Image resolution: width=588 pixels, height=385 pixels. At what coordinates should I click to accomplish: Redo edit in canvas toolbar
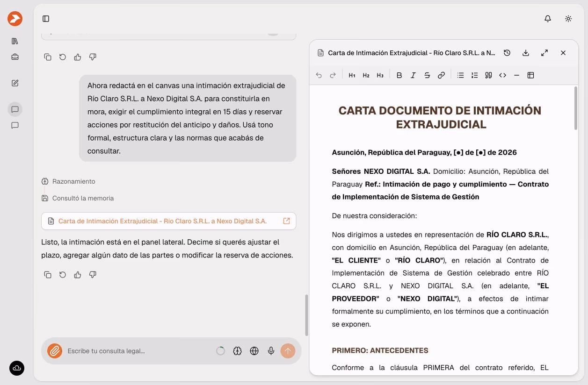point(333,75)
